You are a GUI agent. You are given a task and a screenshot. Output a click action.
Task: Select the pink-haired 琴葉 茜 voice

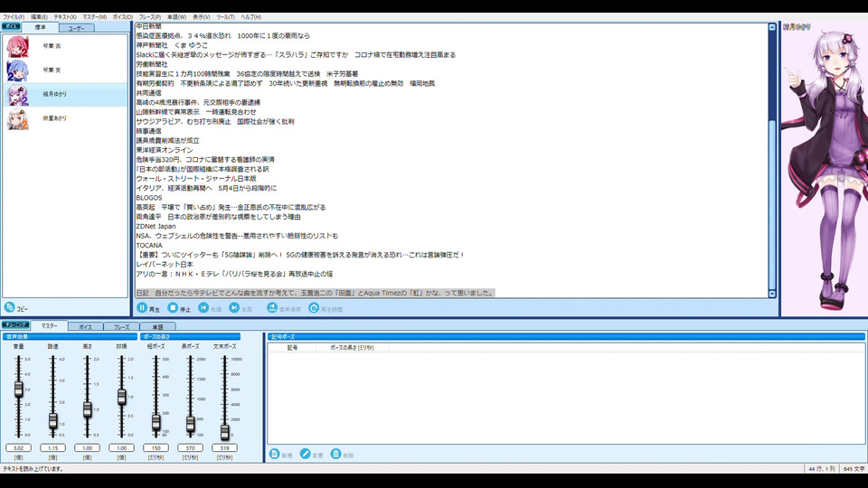tap(65, 46)
